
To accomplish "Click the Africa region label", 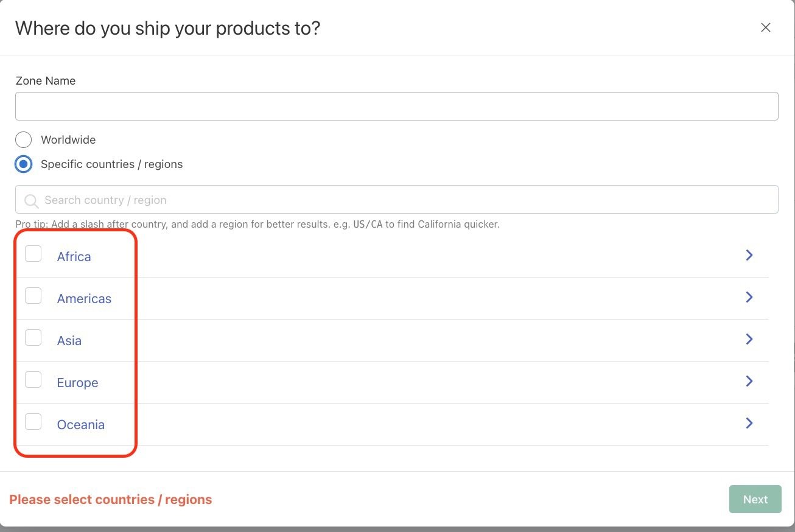I will click(x=74, y=257).
